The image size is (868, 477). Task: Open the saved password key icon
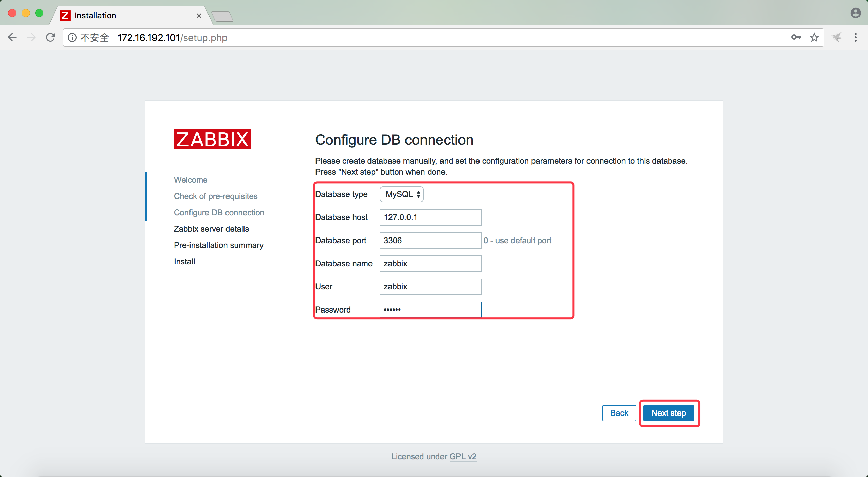tap(796, 37)
